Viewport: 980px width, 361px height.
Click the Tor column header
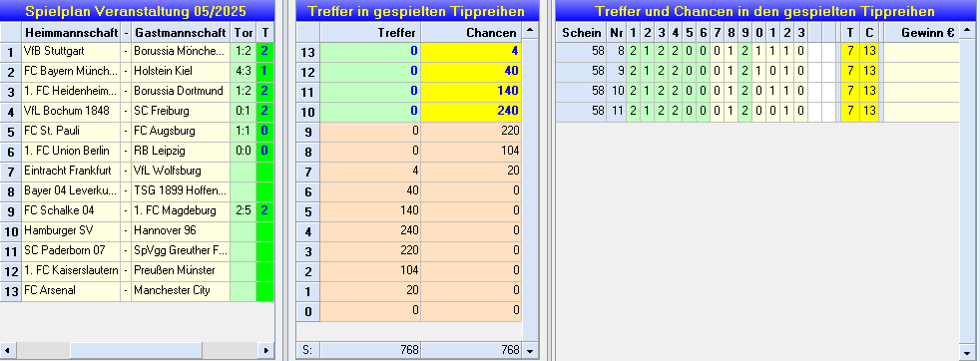click(244, 33)
